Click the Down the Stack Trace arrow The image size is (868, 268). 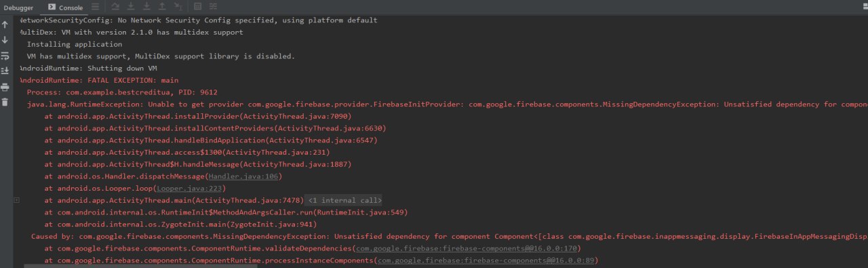click(x=5, y=40)
